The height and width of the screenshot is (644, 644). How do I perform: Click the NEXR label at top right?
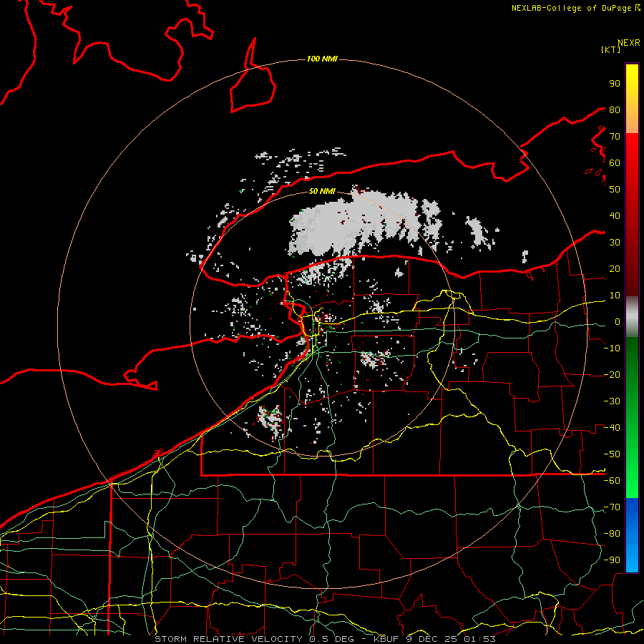(x=629, y=43)
